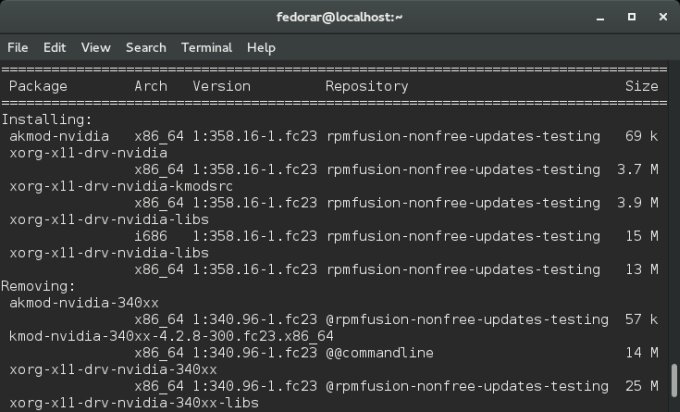Open the Terminal menu
680x412 pixels.
coord(206,47)
